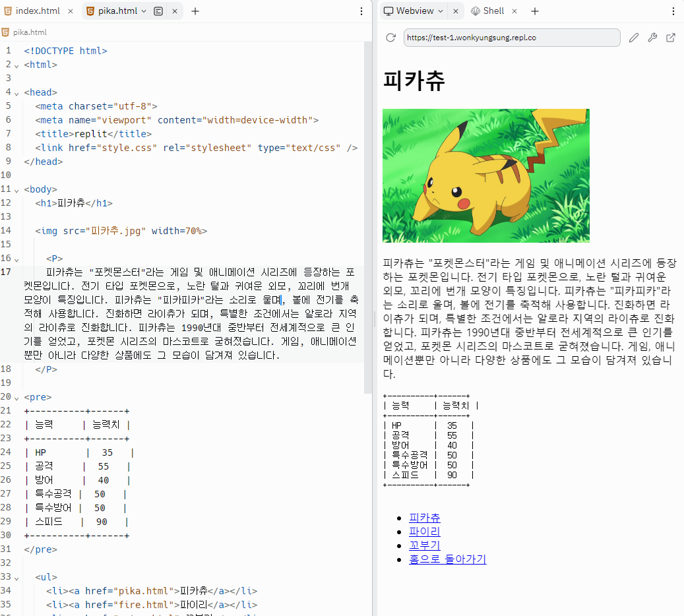Close the index.html tab
Image resolution: width=684 pixels, height=616 pixels.
(x=71, y=11)
